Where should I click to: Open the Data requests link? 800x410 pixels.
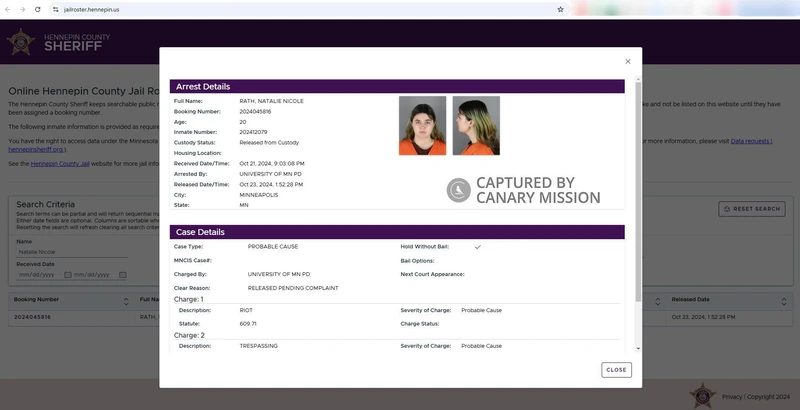point(751,141)
